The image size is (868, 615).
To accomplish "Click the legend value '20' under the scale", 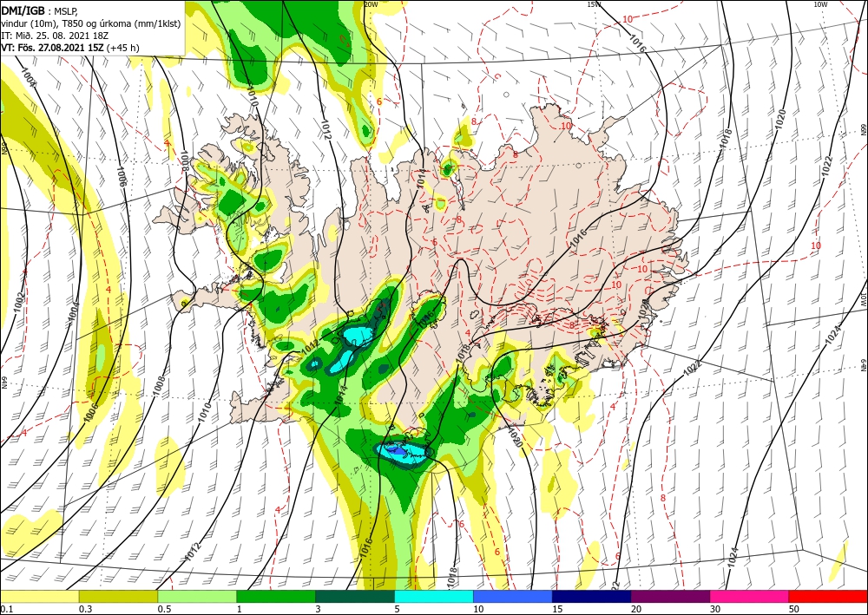I will pyautogui.click(x=636, y=609).
